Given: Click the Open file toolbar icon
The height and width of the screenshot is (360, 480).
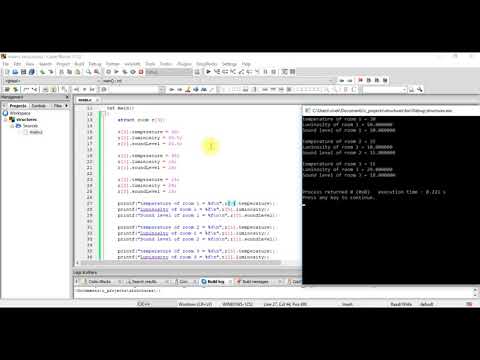Looking at the screenshot, I should [x=15, y=72].
